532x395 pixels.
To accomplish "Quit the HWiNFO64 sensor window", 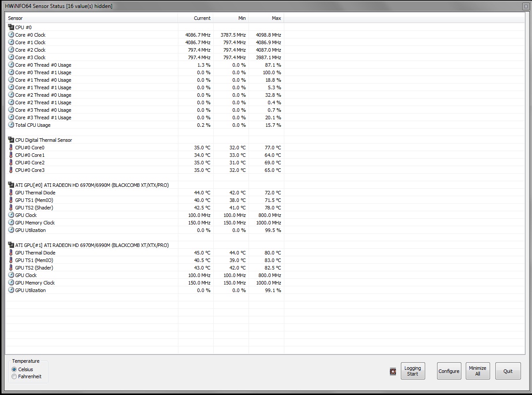I will [x=508, y=371].
